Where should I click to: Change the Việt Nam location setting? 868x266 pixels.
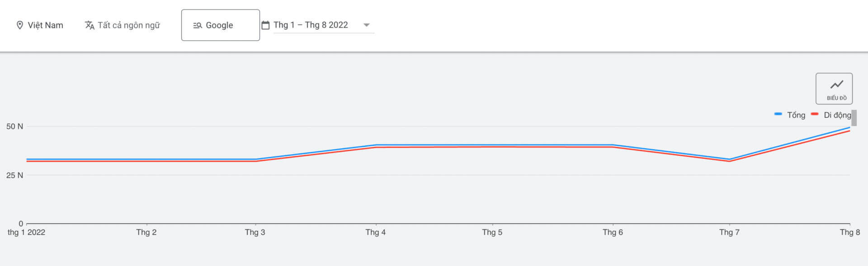pos(45,25)
